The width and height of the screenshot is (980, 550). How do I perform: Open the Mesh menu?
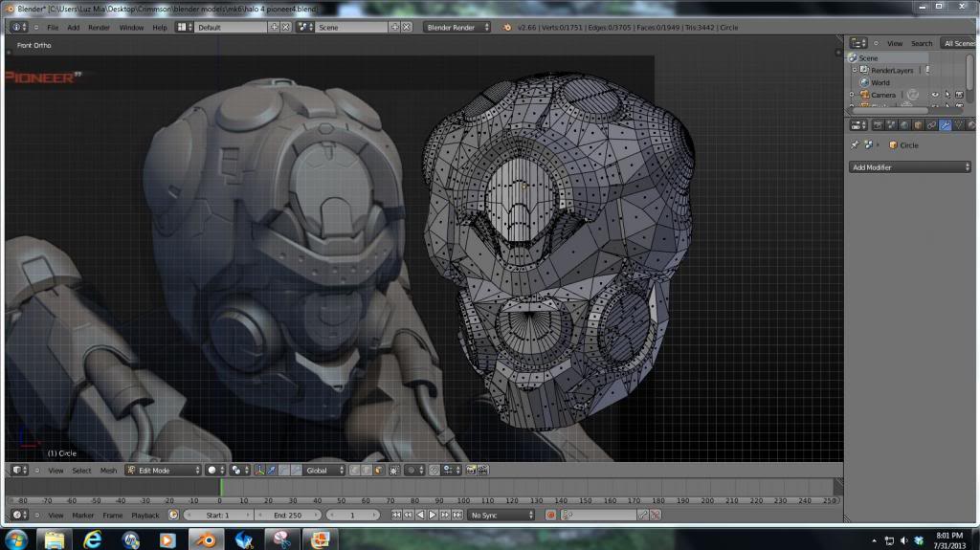(x=108, y=471)
